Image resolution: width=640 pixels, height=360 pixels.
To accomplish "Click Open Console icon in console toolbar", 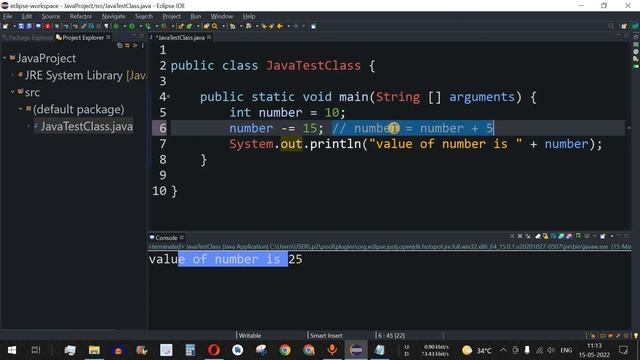I will [602, 236].
